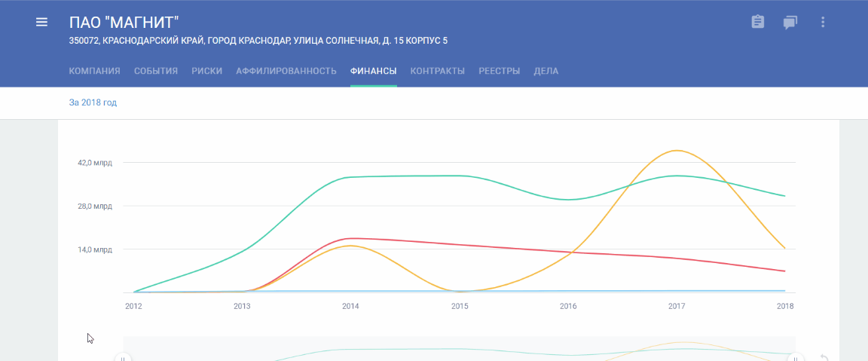Open the hamburger navigation menu

[41, 22]
